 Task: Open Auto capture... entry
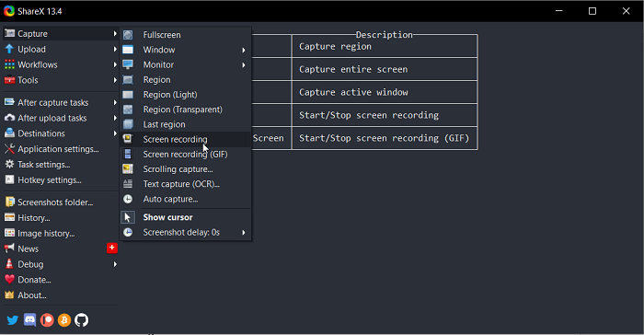186,199
